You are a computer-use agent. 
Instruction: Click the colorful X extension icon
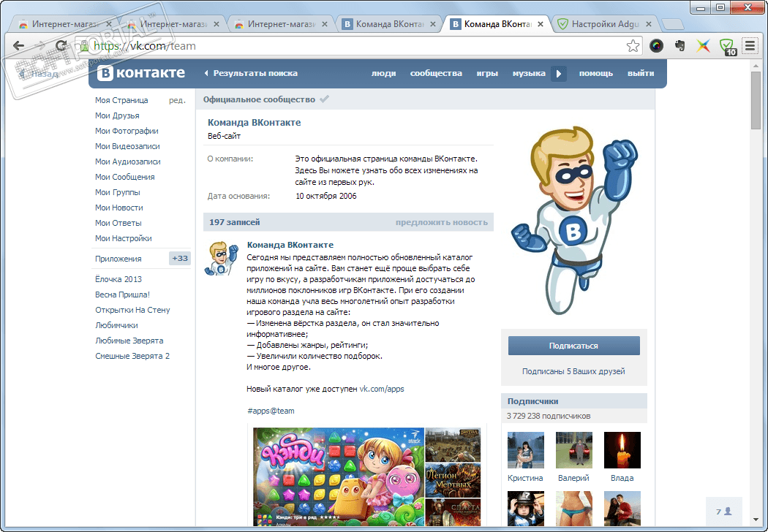click(704, 46)
